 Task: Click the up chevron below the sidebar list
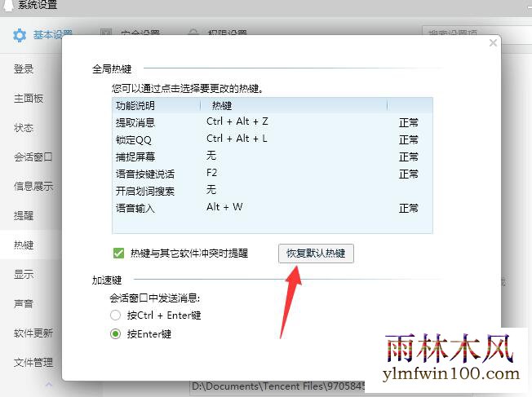click(x=49, y=385)
